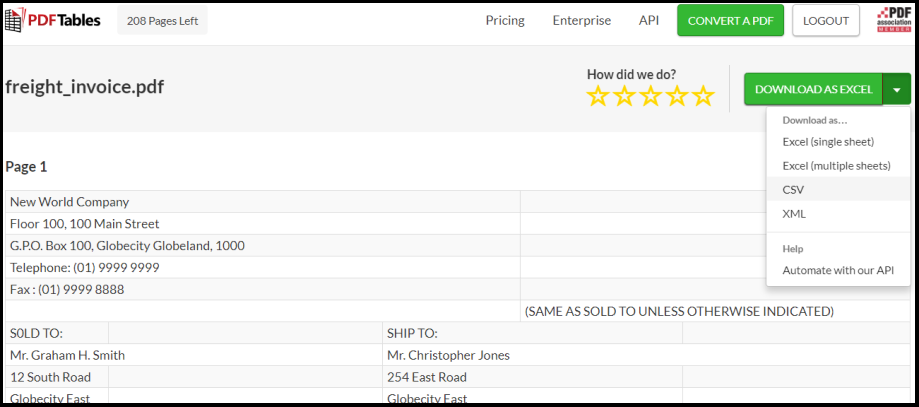Image resolution: width=919 pixels, height=407 pixels.
Task: Select Excel (multiple sheets) option
Action: click(836, 166)
